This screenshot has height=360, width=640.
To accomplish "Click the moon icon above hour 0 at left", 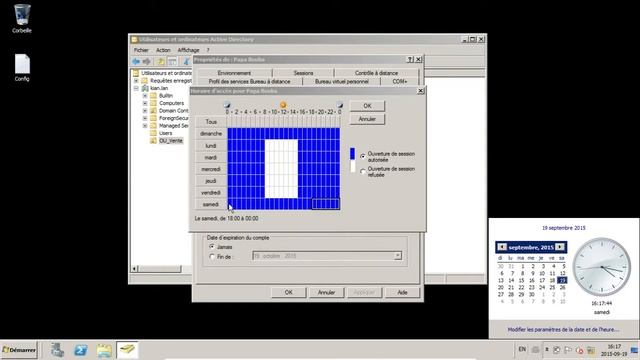I will (x=227, y=105).
